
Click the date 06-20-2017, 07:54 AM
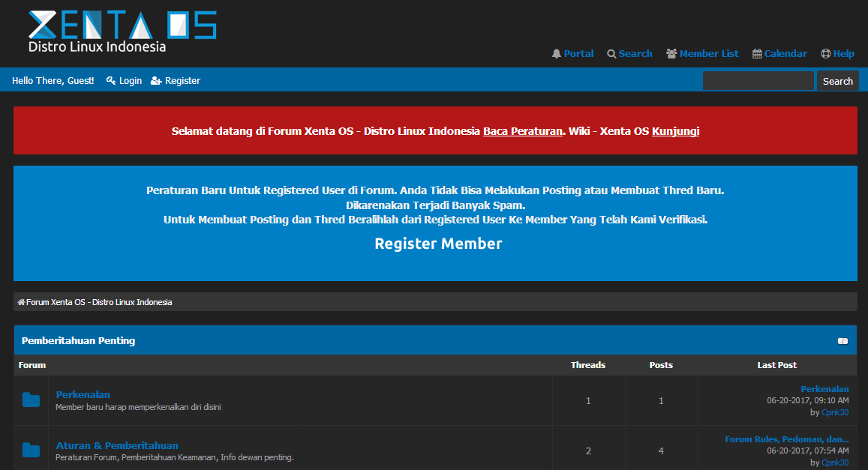(x=808, y=451)
